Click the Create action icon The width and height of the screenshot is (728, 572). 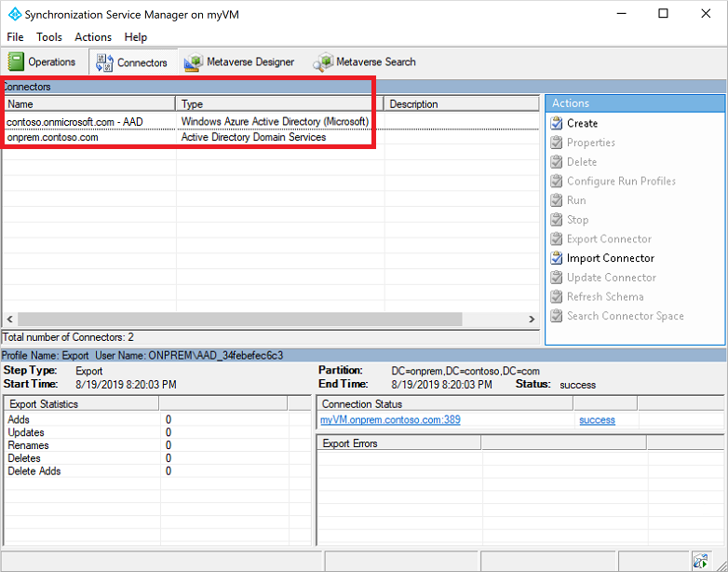556,123
